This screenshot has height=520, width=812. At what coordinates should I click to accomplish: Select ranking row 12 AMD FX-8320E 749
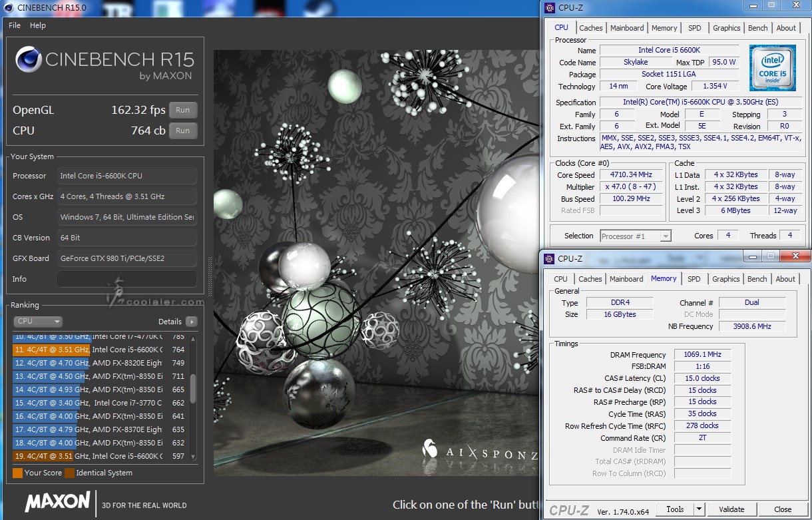(x=100, y=363)
